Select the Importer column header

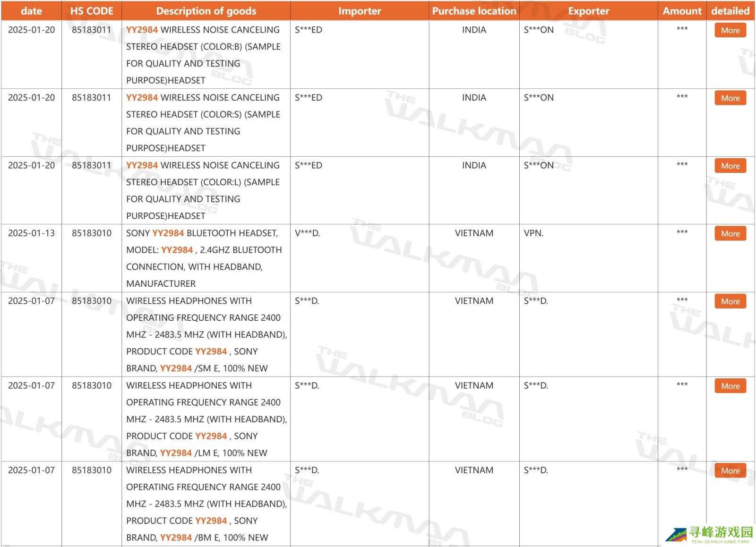tap(360, 11)
